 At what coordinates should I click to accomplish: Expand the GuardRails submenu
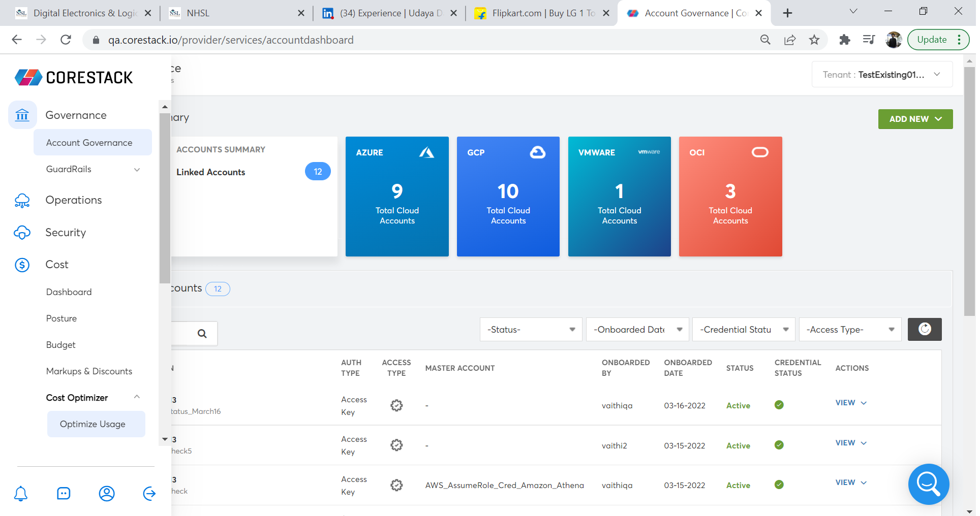[137, 169]
